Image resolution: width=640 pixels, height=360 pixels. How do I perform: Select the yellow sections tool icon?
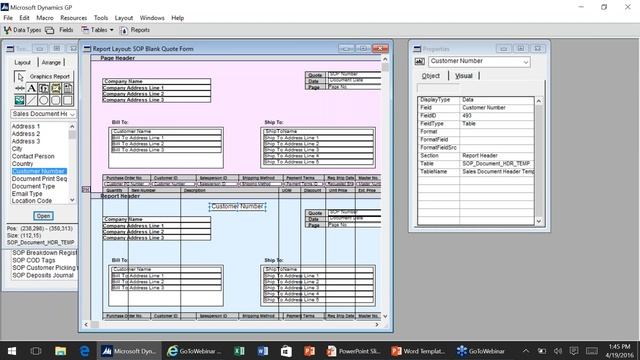(x=56, y=88)
